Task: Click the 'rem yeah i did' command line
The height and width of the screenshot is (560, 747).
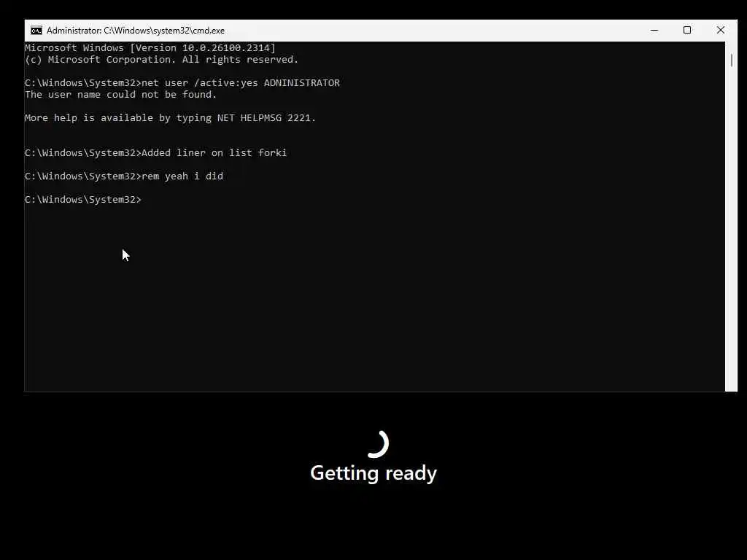Action: click(x=124, y=176)
